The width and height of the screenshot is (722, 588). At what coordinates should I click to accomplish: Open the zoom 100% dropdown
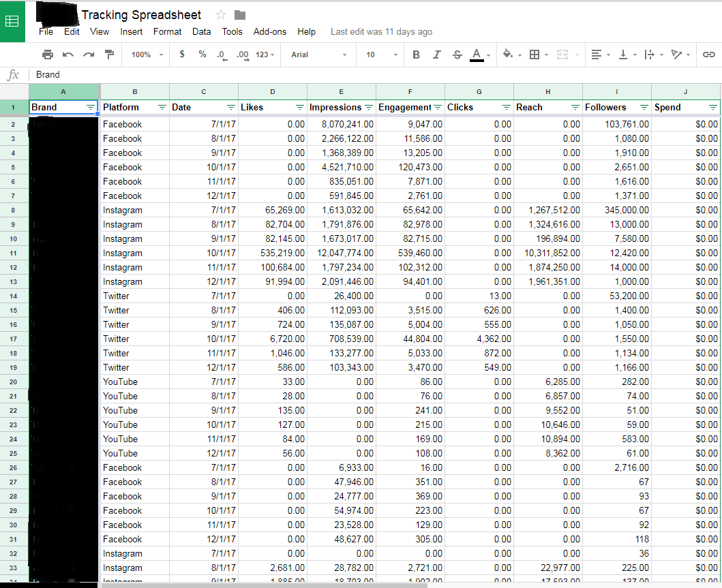(x=147, y=55)
